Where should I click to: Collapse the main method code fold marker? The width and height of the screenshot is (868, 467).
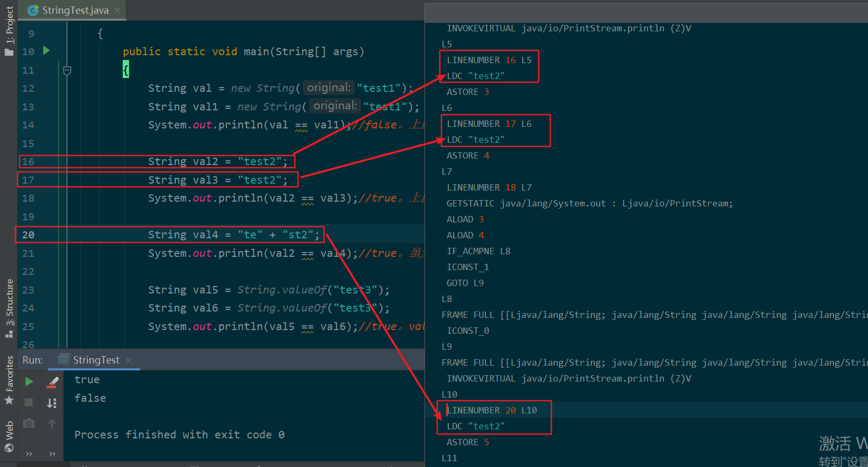click(x=67, y=70)
